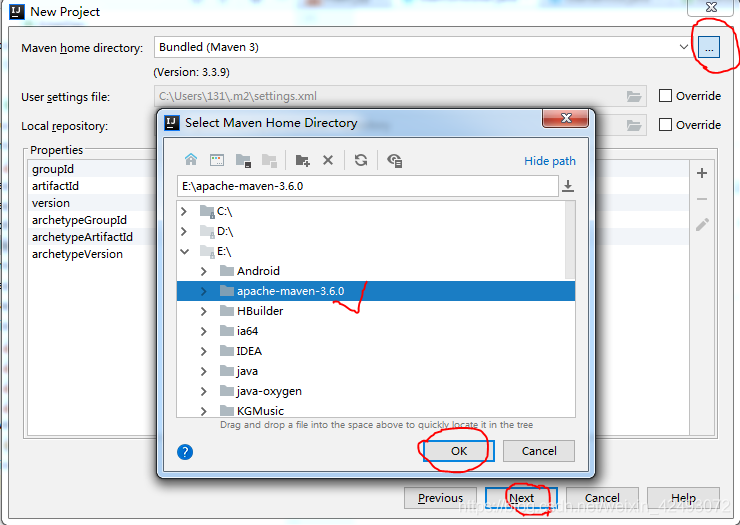Image resolution: width=740 pixels, height=525 pixels.
Task: Open path history download arrow icon
Action: coord(568,186)
